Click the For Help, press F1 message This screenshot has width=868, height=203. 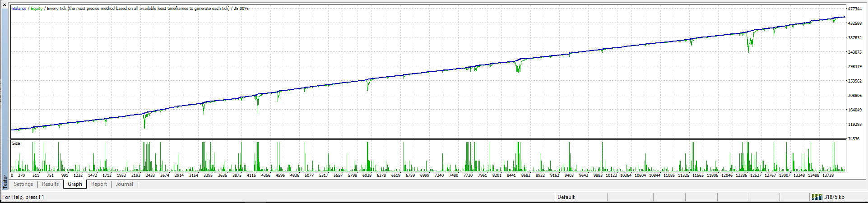[x=23, y=197]
